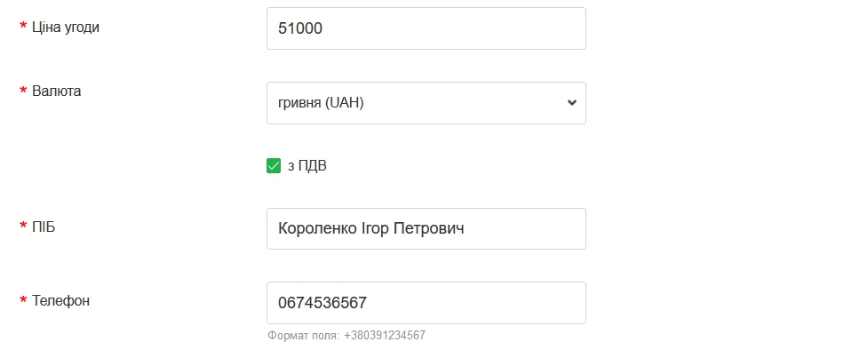868x358 pixels.
Task: Click the red asterisk beside Валюта
Action: (x=23, y=91)
